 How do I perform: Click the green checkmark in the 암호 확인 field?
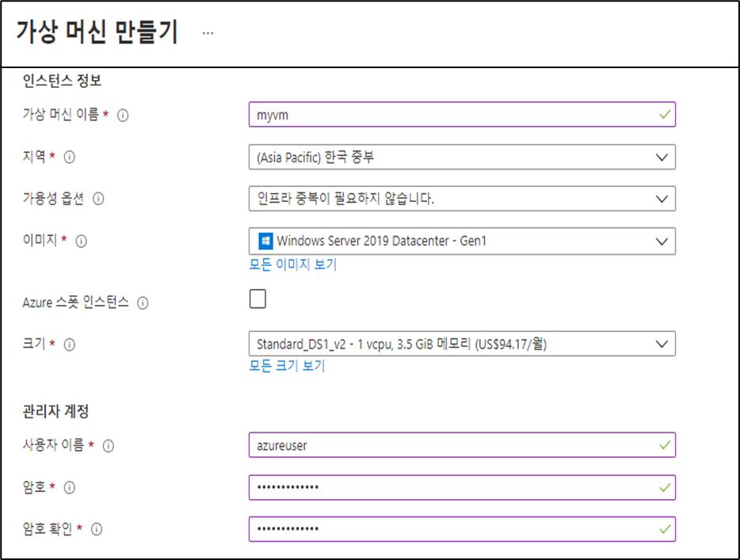click(665, 529)
